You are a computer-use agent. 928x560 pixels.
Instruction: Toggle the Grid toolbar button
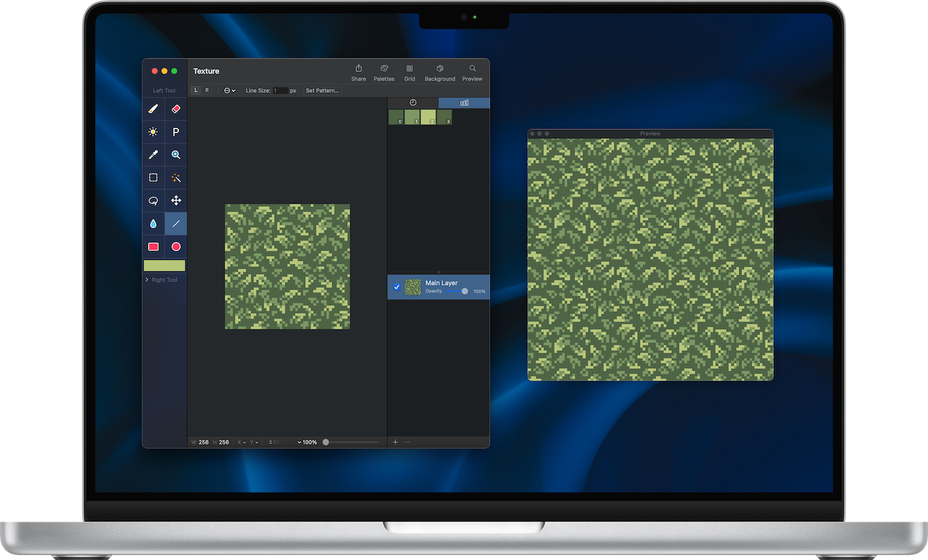coord(410,73)
